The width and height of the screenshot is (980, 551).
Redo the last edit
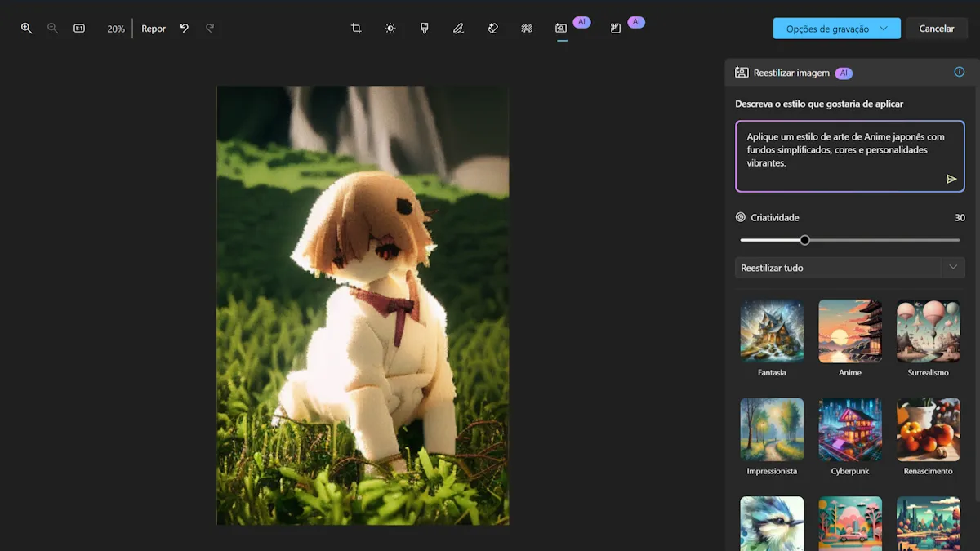[210, 29]
